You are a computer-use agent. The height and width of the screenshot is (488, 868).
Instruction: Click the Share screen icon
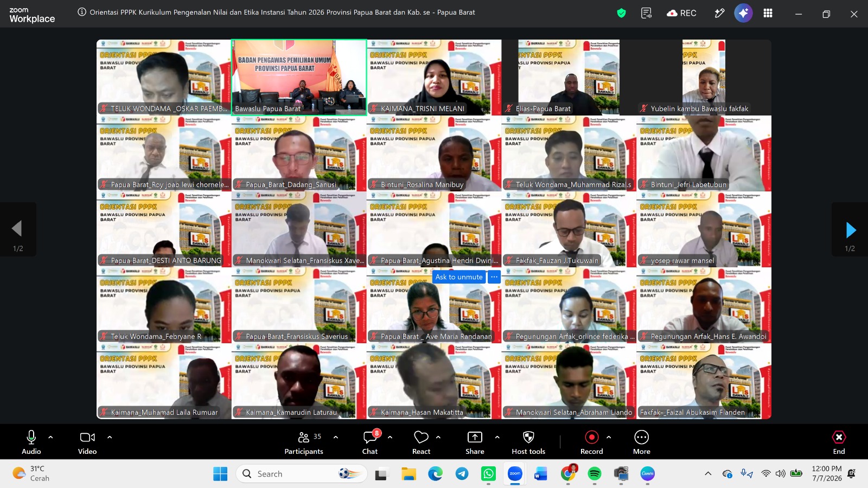coord(475,442)
